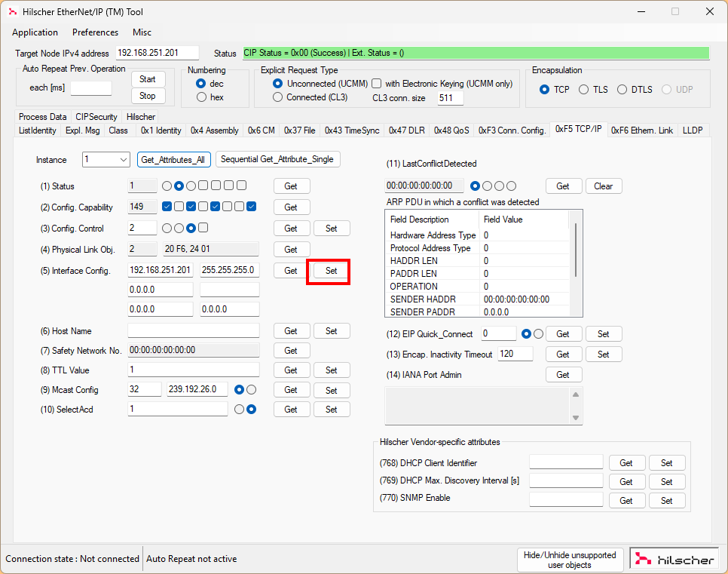728x574 pixels.
Task: Select first SelectAcd radio button
Action: (239, 410)
